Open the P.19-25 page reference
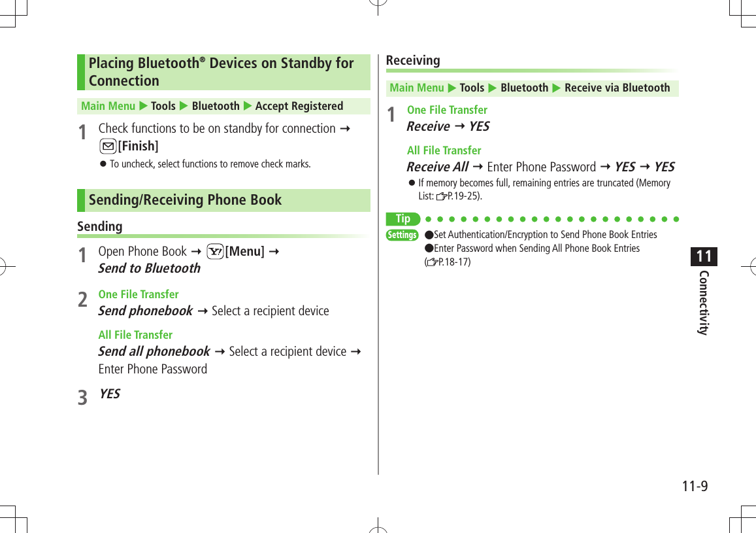Viewport: 756px width, 533px height. pos(464,196)
